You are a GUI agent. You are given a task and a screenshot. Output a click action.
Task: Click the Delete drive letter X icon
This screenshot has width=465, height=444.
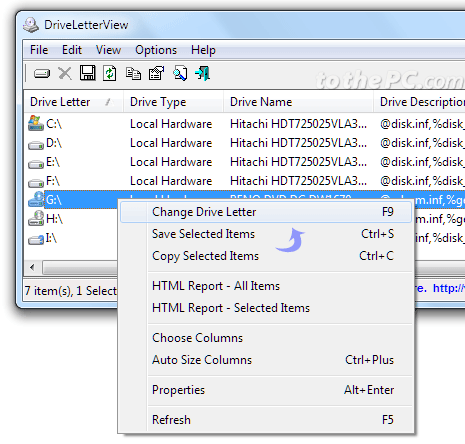[65, 73]
